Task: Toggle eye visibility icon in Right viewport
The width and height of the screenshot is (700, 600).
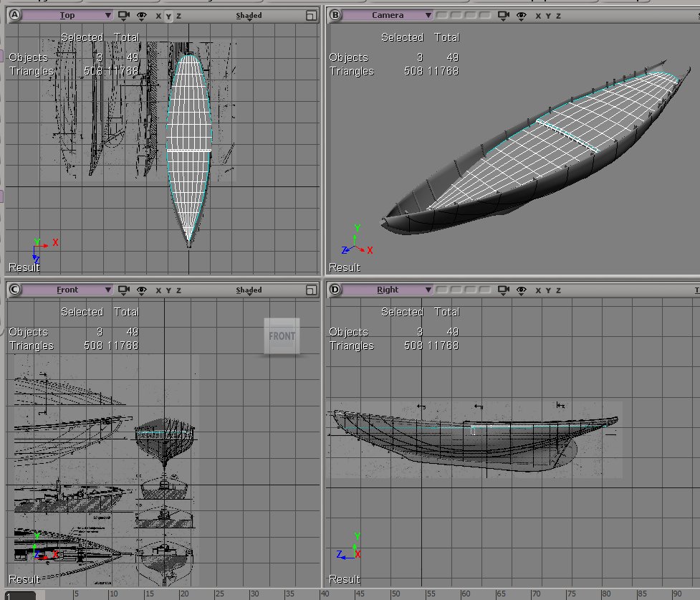Action: (x=522, y=290)
